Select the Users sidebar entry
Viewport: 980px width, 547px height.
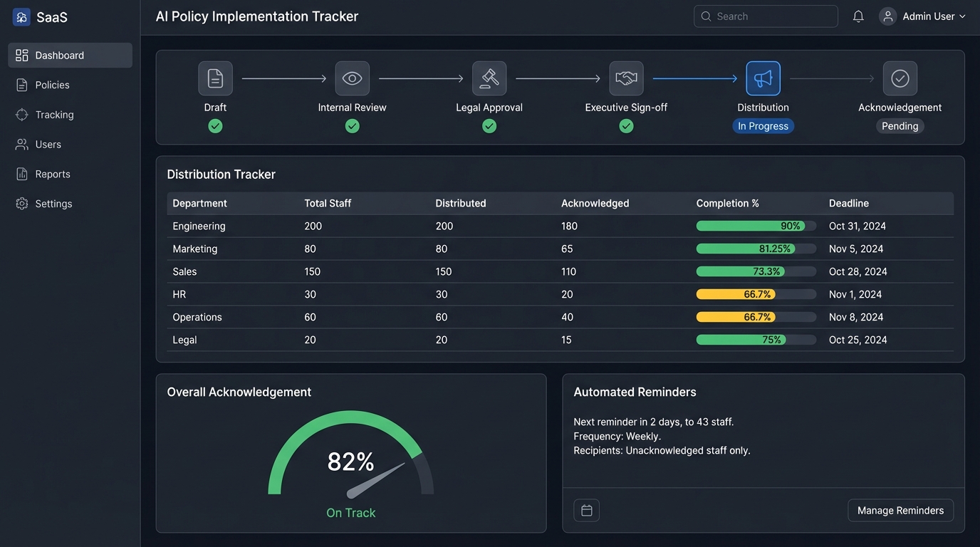48,144
